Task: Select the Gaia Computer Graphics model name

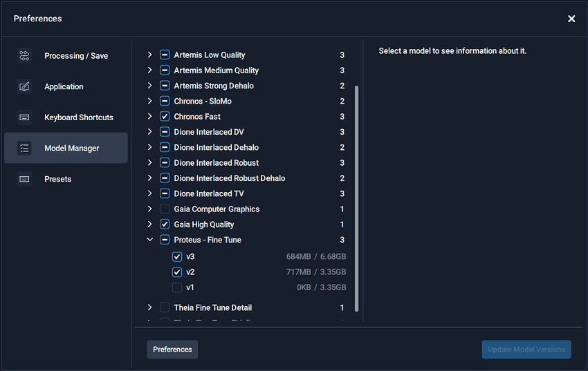Action: click(217, 209)
